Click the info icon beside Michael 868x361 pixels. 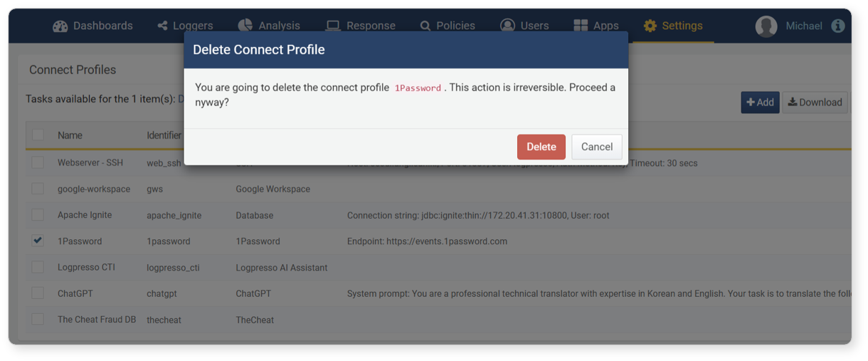coord(838,26)
